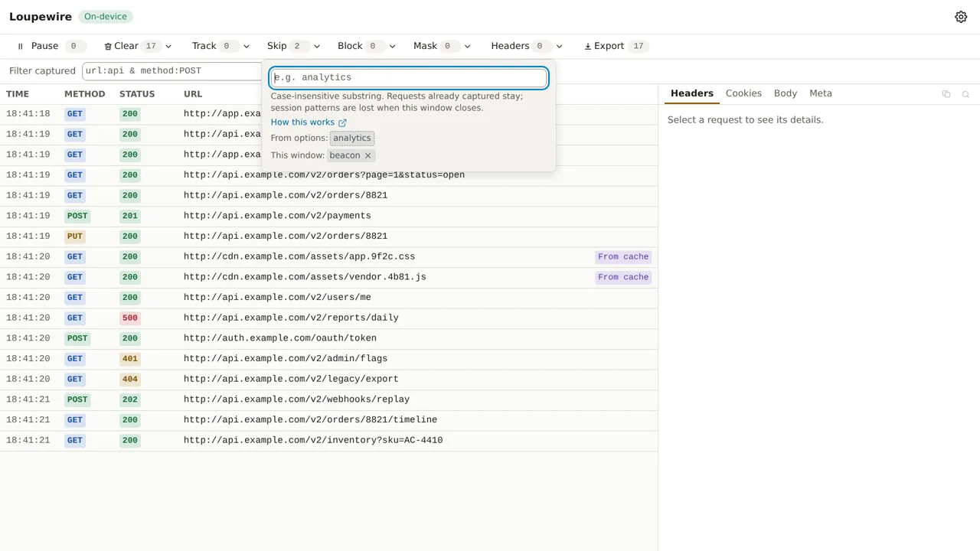Click the 500 status badge
Screen dimensions: 980x551
[130, 318]
